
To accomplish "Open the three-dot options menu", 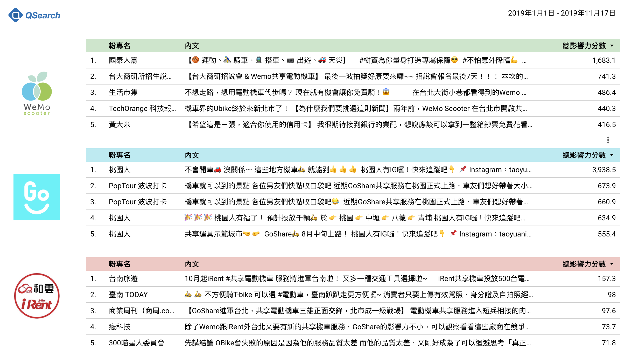I will tap(608, 140).
